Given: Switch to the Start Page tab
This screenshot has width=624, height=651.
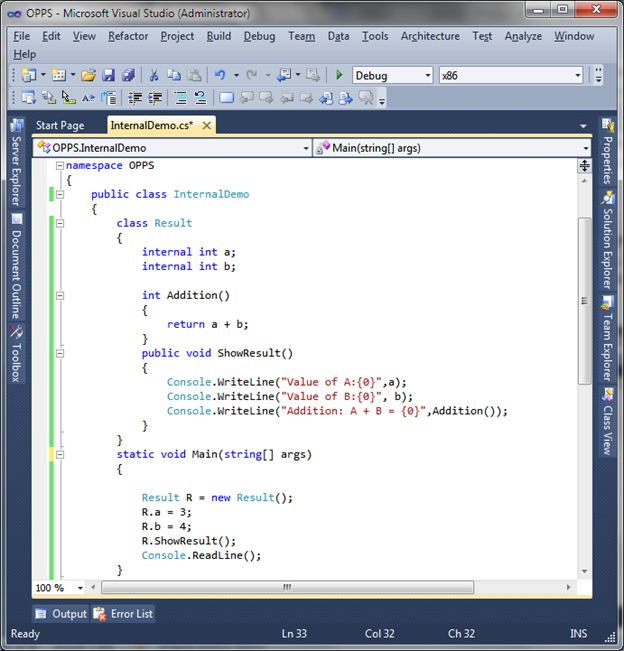Looking at the screenshot, I should 60,125.
